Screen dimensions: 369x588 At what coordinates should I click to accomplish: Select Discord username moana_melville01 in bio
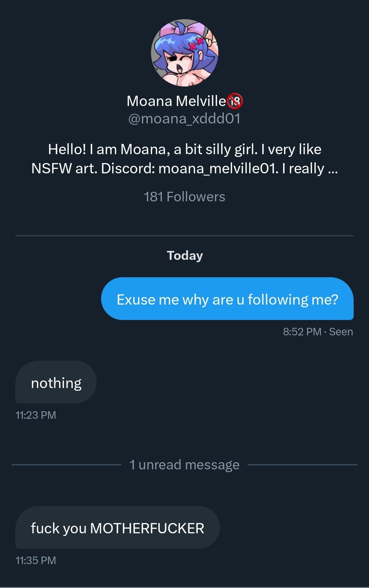click(219, 169)
